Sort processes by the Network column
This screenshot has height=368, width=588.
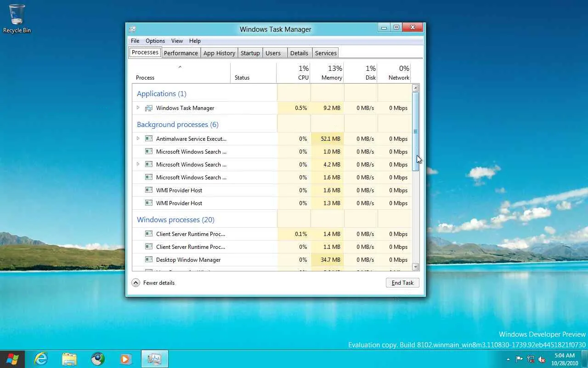(394, 73)
